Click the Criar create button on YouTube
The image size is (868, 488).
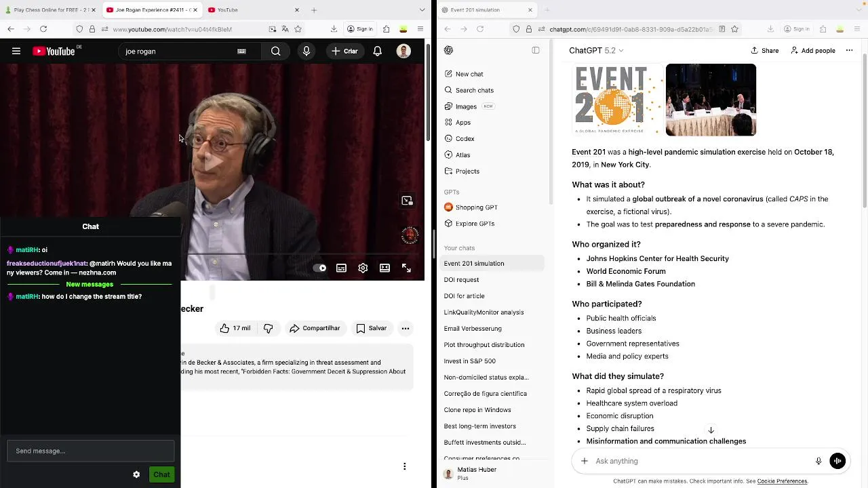click(x=344, y=51)
